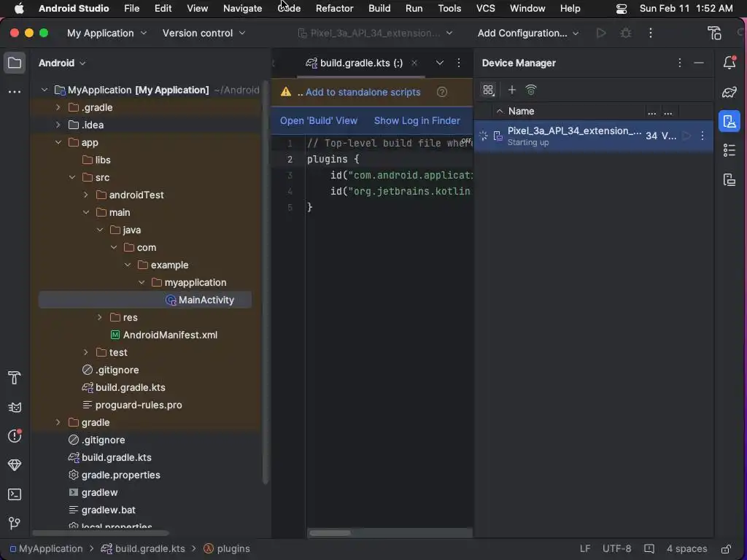
Task: Click the plugins breadcrumb
Action: 227,548
